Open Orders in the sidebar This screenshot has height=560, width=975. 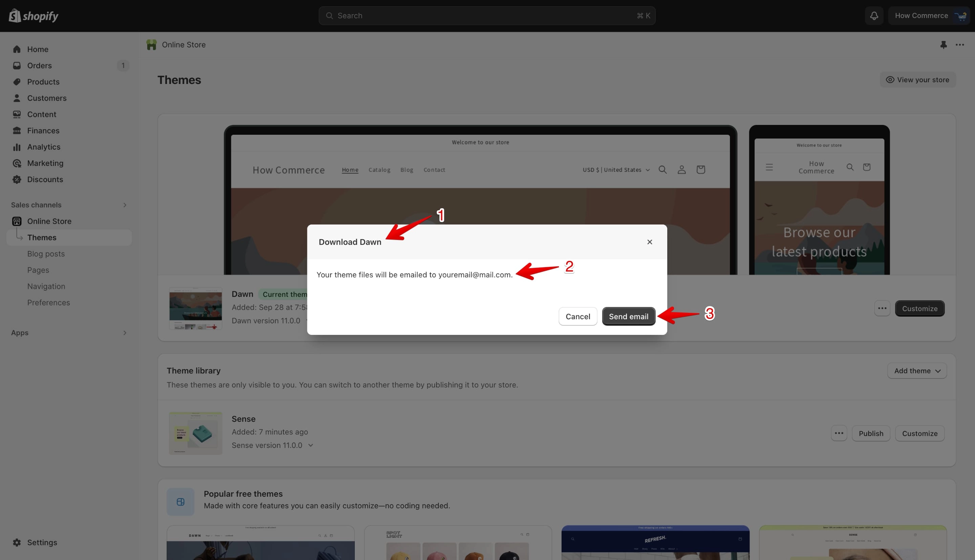click(x=69, y=65)
